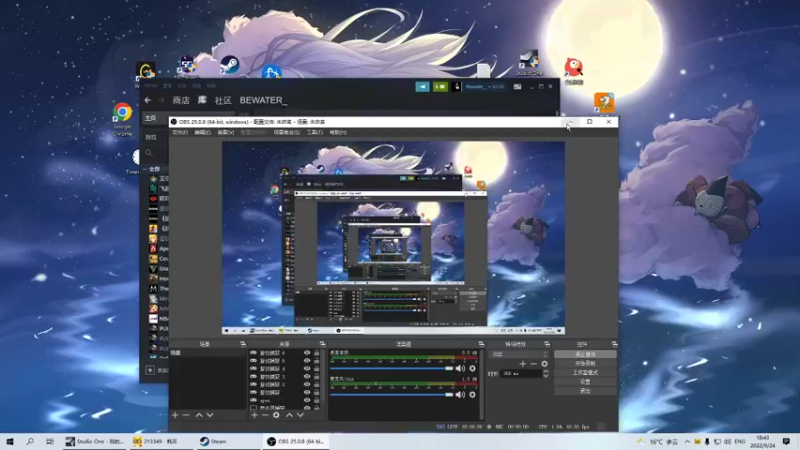The height and width of the screenshot is (450, 800).
Task: Collapse the 全部 category in Steam library
Action: (145, 169)
